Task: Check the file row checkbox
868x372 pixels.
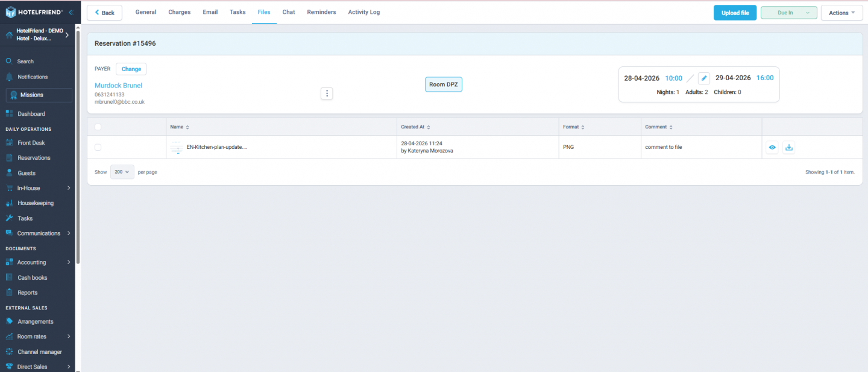Action: [x=98, y=147]
